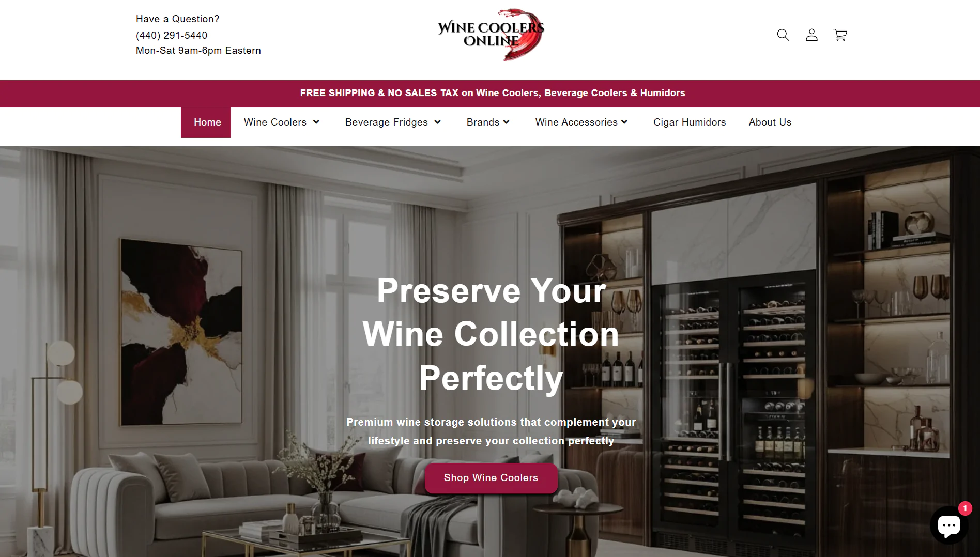The height and width of the screenshot is (557, 980).
Task: Click the Shop Wine Coolers button
Action: [x=491, y=478]
